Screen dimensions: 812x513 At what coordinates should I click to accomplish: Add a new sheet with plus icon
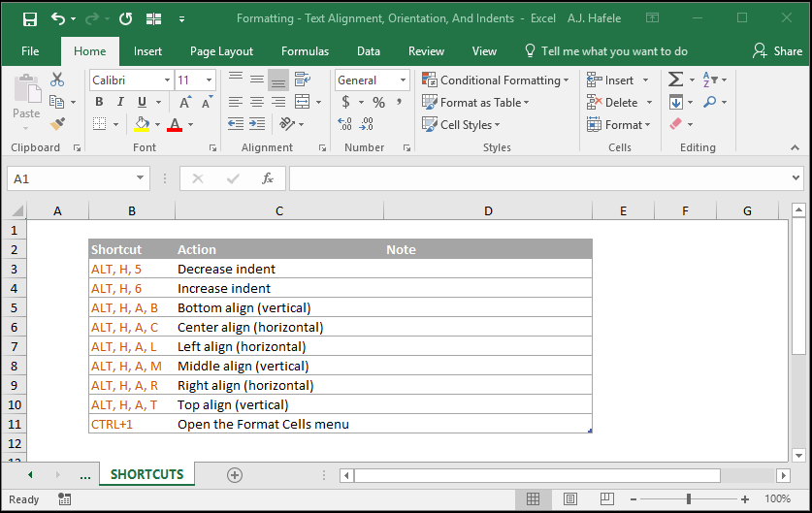235,474
